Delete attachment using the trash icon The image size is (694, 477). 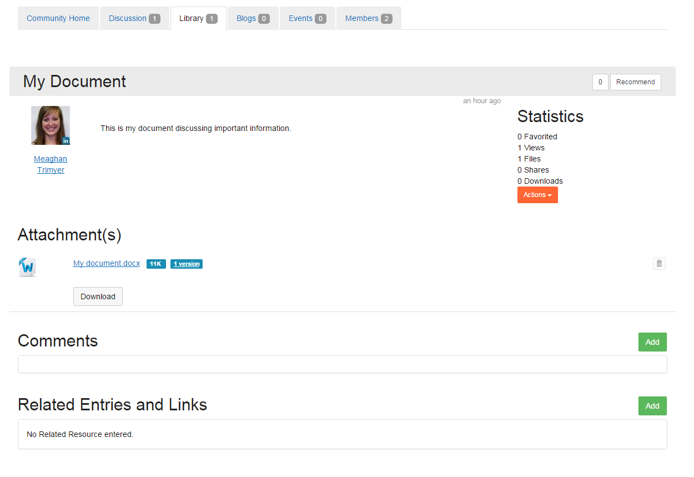point(659,264)
